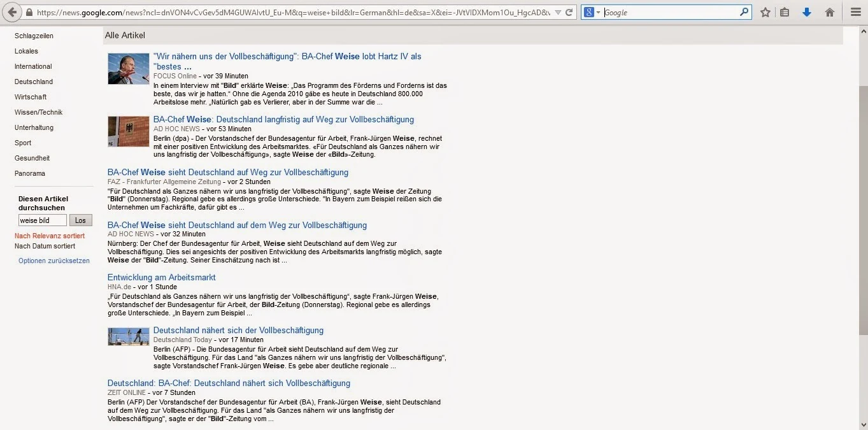Choose 'Nach Relevanz sortiert' option

(x=50, y=236)
